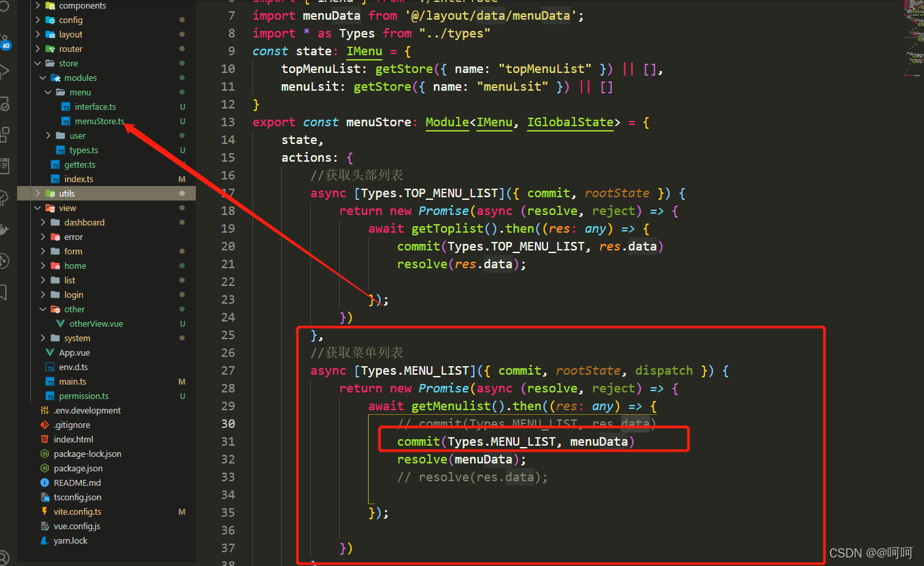Image resolution: width=924 pixels, height=566 pixels.
Task: Open the Run and Debug view icon
Action: tap(7, 71)
